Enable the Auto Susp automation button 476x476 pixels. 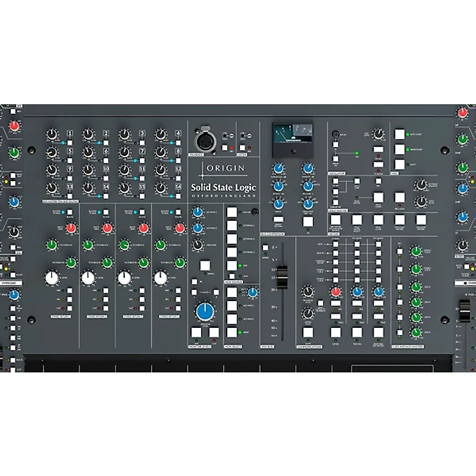click(x=399, y=134)
